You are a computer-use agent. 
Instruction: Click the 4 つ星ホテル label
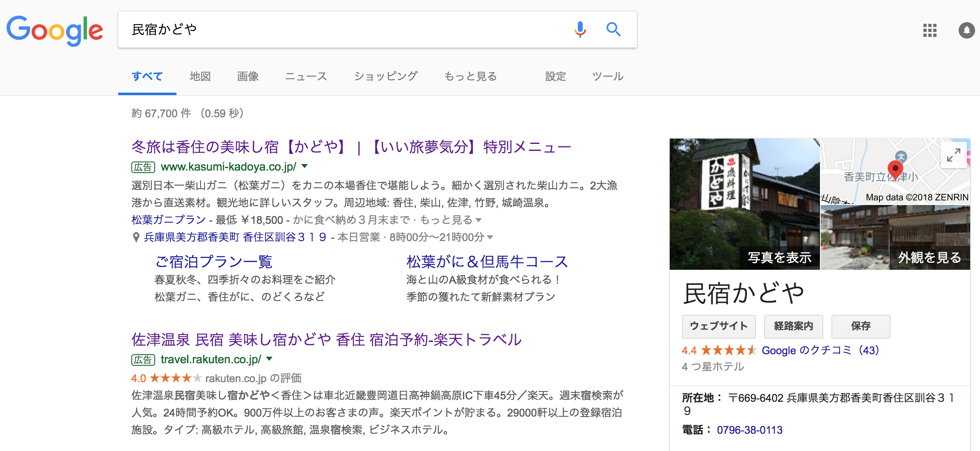[x=713, y=367]
